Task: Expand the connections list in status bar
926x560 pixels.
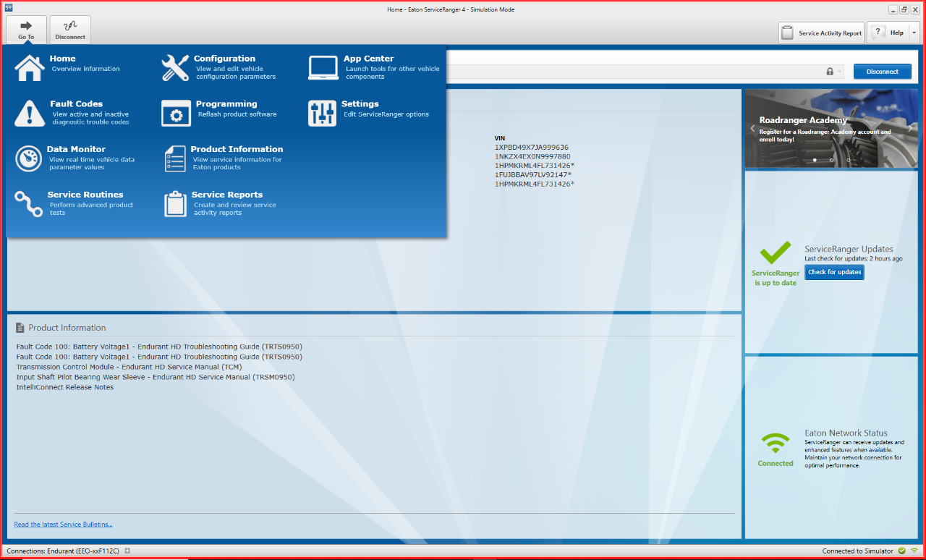Action: point(127,551)
